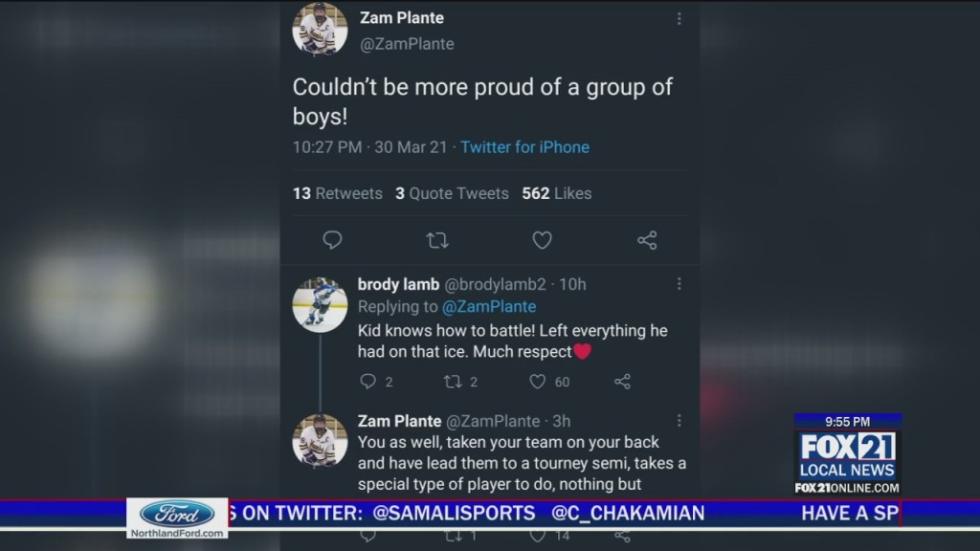Screen dimensions: 980x551
Task: Click the Twitter for iPhone source label
Action: [524, 147]
